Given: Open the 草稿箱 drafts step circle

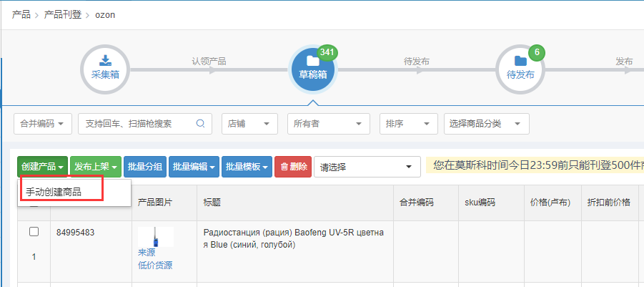Looking at the screenshot, I should point(313,69).
